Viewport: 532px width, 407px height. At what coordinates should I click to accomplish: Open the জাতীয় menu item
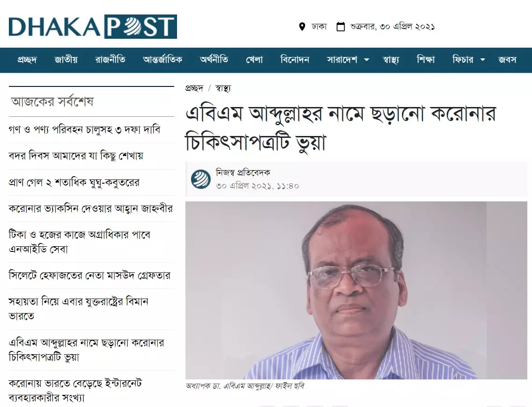pyautogui.click(x=66, y=60)
